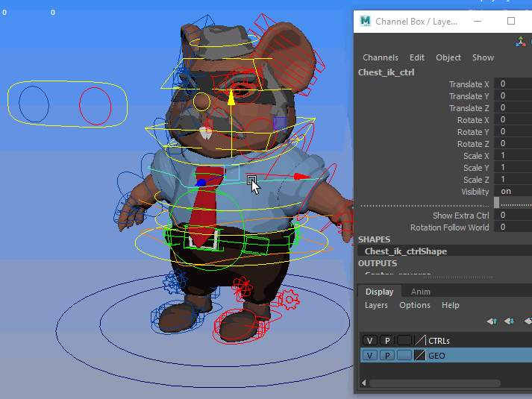The width and height of the screenshot is (532, 399).
Task: Grab the yellow Y-axis translate arrow
Action: (231, 98)
